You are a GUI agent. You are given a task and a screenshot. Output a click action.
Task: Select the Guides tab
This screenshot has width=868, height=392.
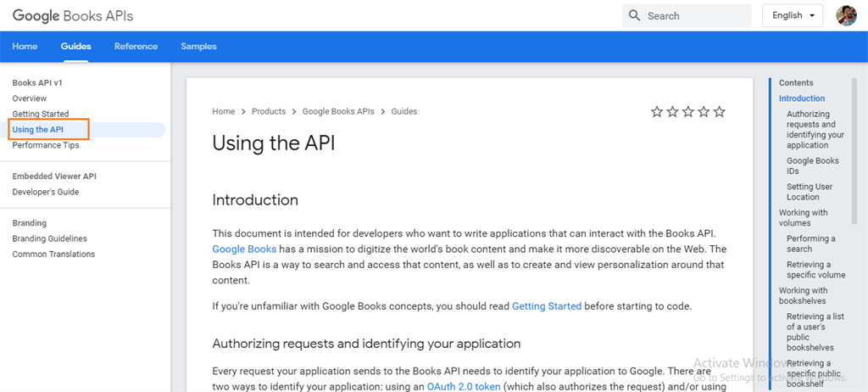pos(75,47)
